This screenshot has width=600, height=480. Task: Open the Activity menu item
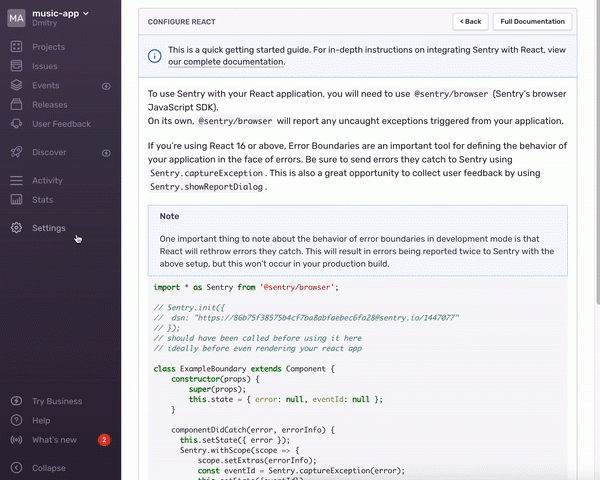47,181
